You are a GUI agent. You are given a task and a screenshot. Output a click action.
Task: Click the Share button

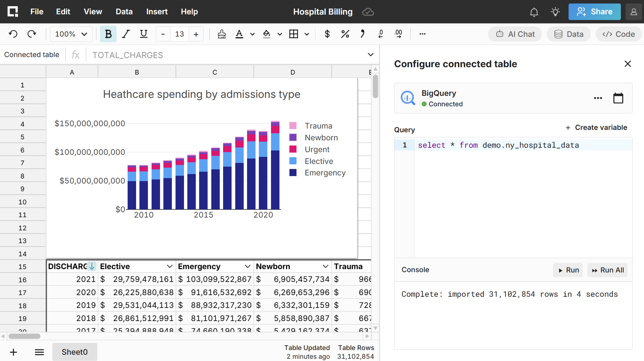[x=594, y=12]
